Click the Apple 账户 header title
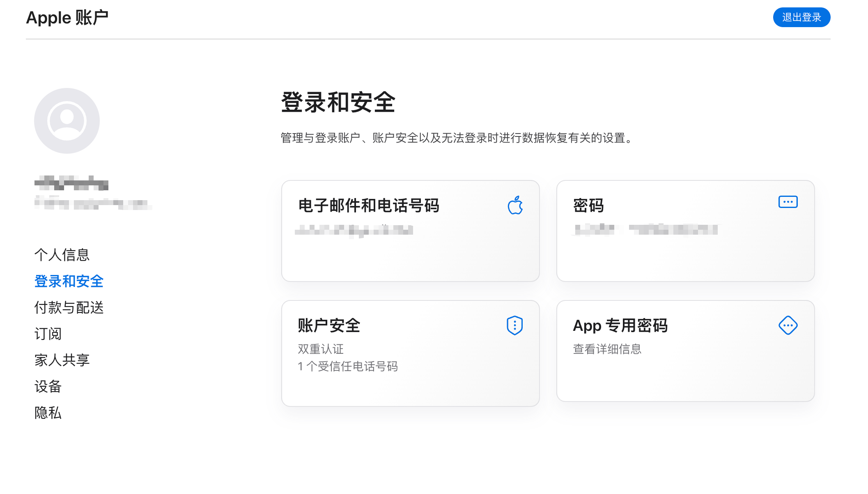 click(x=67, y=18)
